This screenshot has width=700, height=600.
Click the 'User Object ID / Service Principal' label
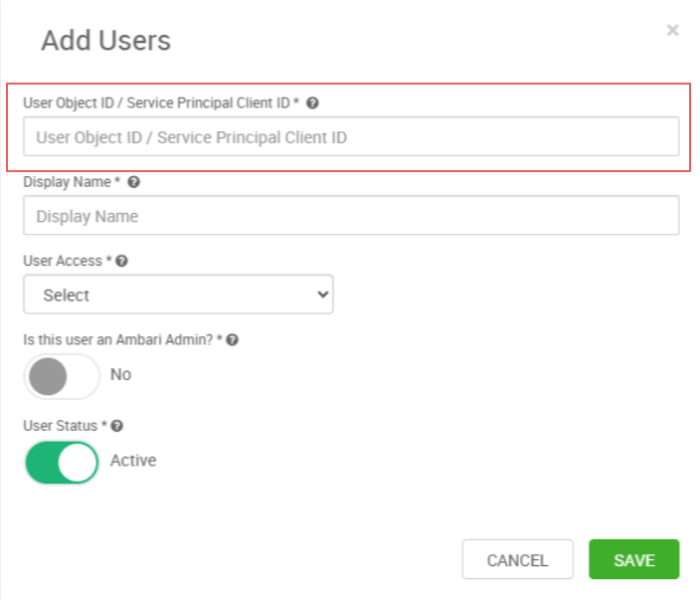157,102
